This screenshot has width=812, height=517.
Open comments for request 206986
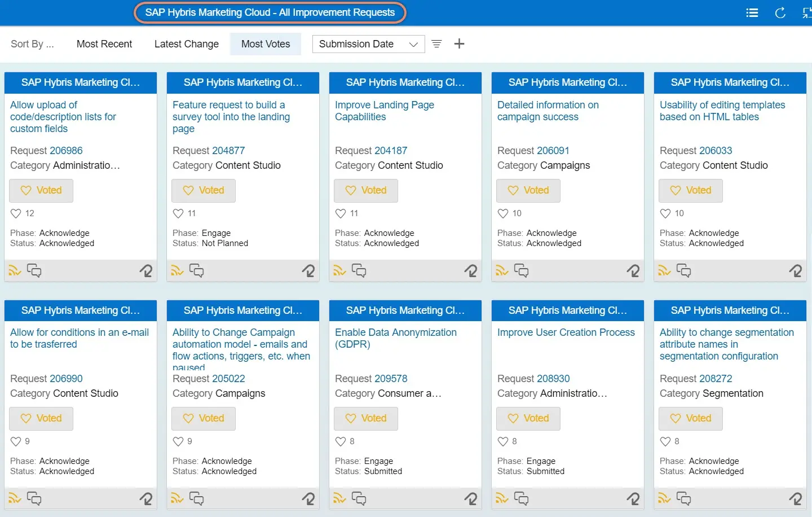pyautogui.click(x=34, y=271)
